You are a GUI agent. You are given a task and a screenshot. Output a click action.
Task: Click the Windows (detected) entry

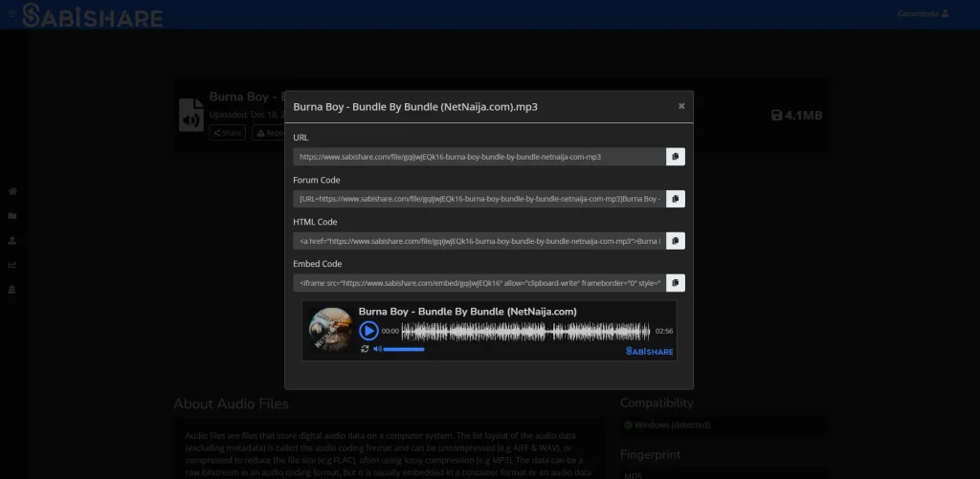click(x=667, y=425)
